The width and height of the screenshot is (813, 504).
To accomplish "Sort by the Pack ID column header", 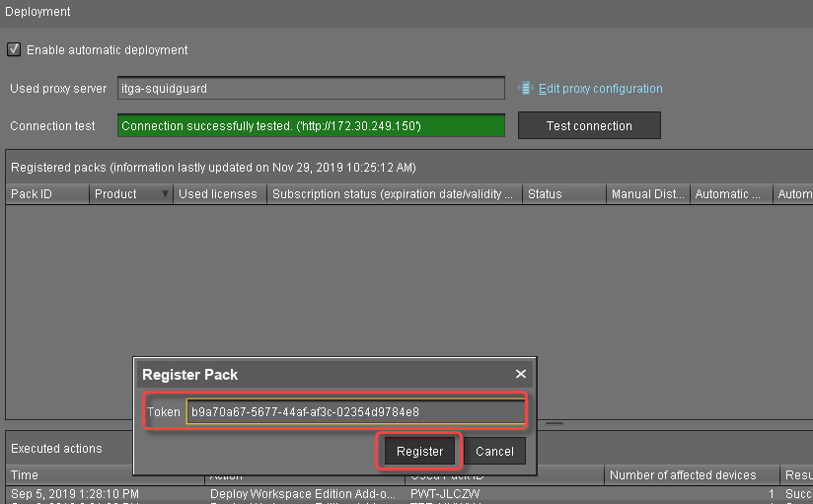I will point(45,194).
